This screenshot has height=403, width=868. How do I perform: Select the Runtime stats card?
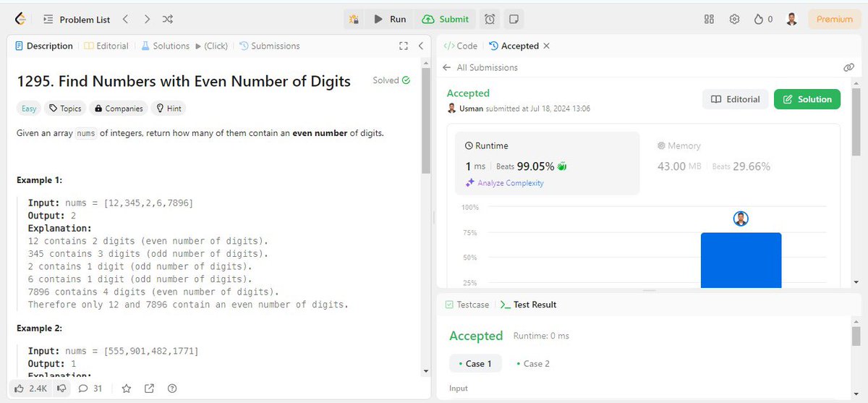[x=548, y=164]
